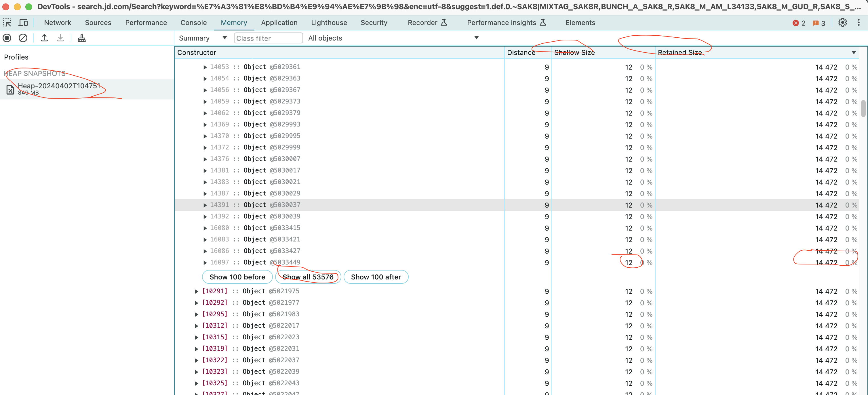Expand the 14062 Object @5029379 row
868x395 pixels.
tap(205, 113)
